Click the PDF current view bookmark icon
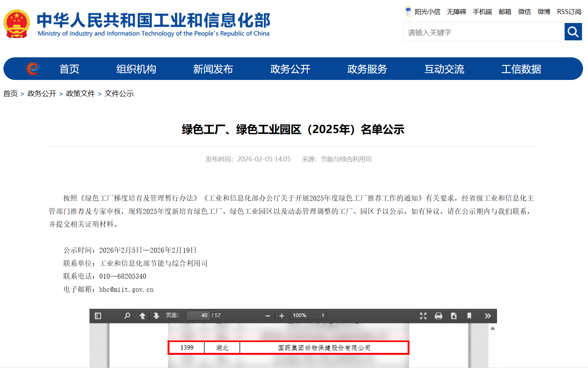 tap(469, 316)
